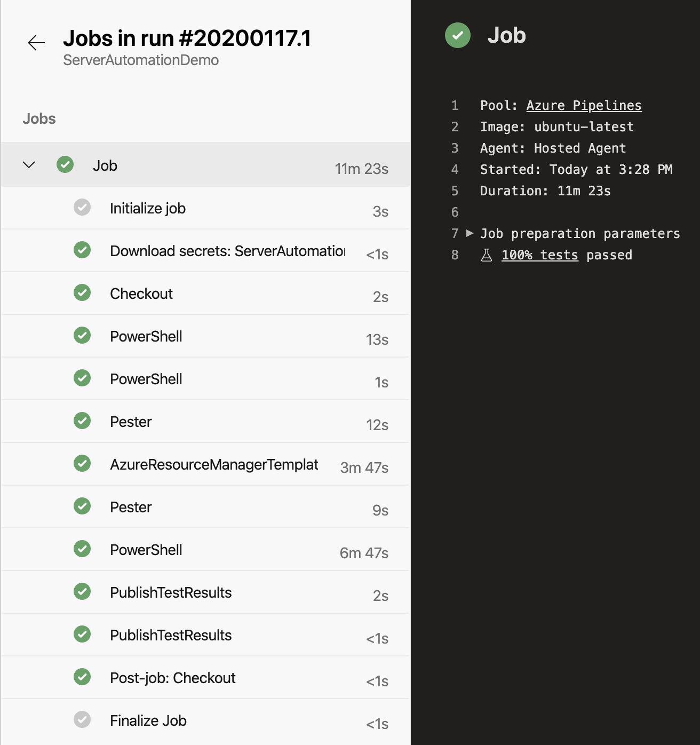Select the PowerShell step lasting 13s
The image size is (700, 745).
pos(146,336)
